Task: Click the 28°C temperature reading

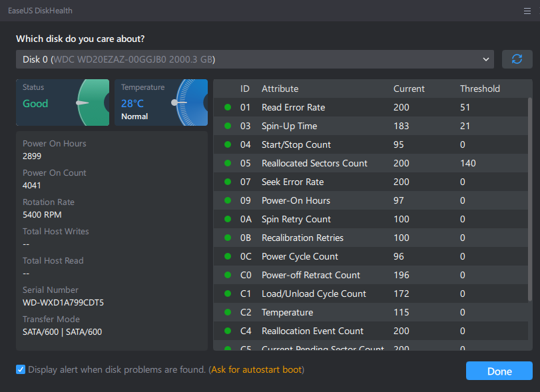Action: click(x=133, y=103)
